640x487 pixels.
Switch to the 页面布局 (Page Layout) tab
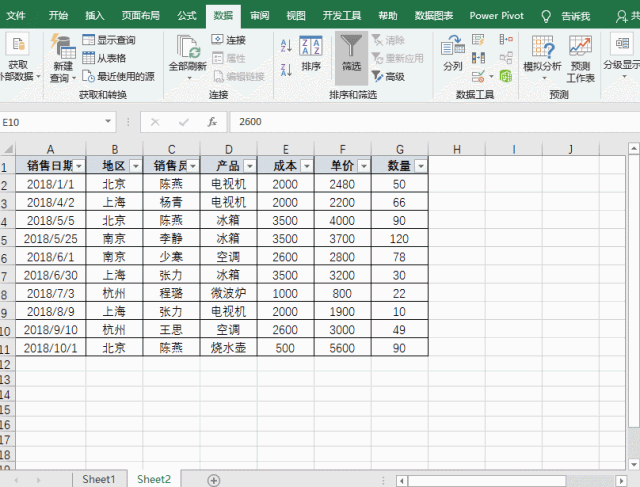140,16
